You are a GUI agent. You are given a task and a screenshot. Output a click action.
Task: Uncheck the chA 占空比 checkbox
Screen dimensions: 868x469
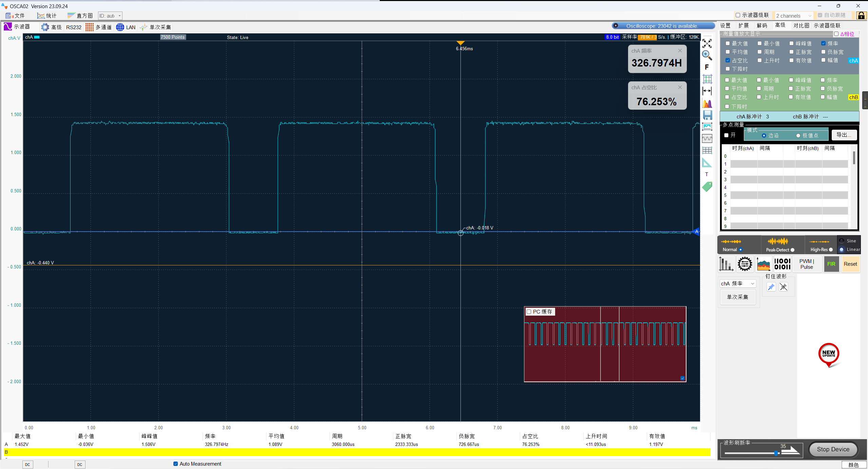coord(728,60)
